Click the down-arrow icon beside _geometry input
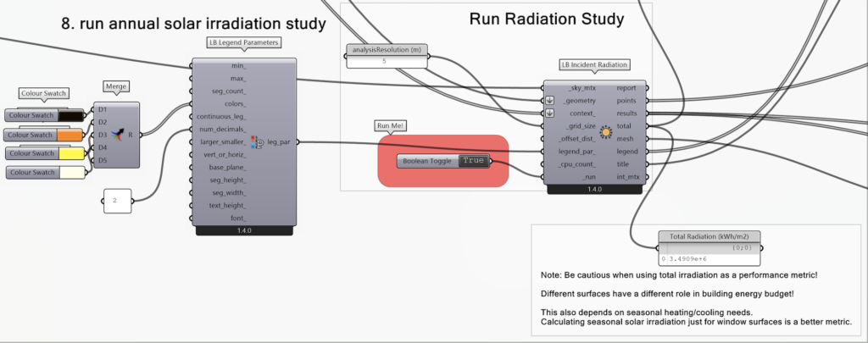 coord(548,100)
